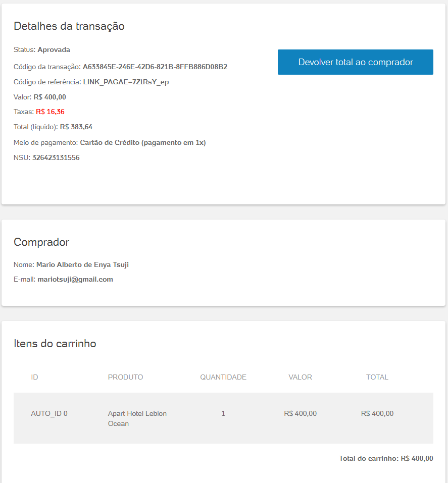Click the quantity 1 cell in cart row
This screenshot has height=483, width=448.
pos(223,413)
